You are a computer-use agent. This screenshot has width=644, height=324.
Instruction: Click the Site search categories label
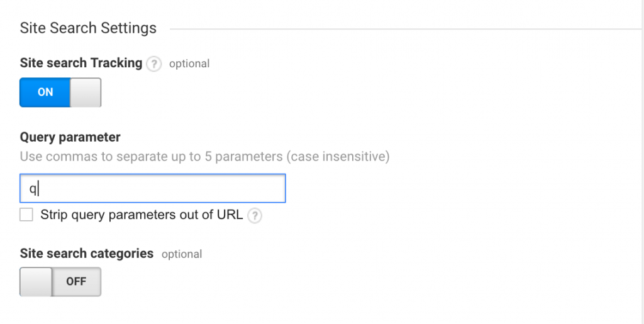tap(87, 254)
